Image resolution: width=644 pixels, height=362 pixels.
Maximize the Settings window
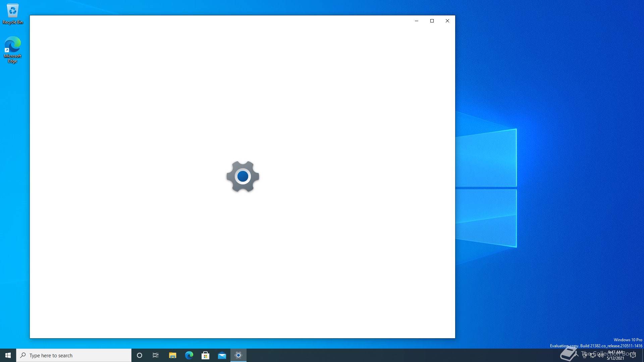[432, 21]
